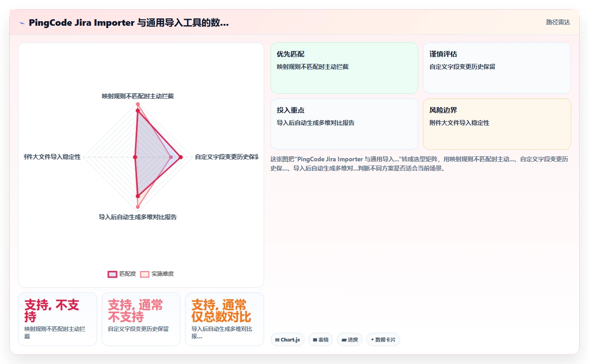
Task: Click the 支持, 不支持 stat card
Action: (x=58, y=319)
